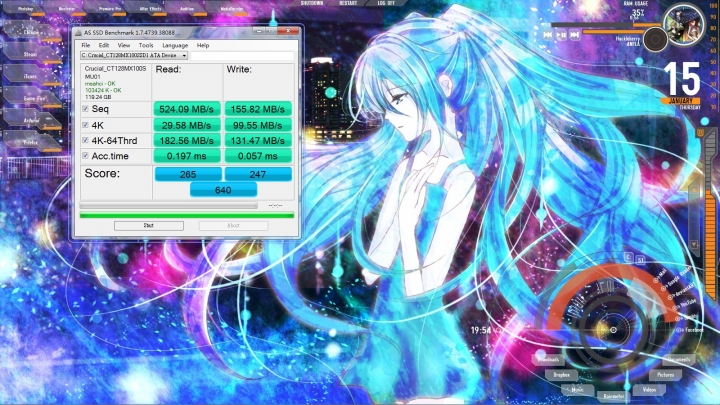Launch Steam from the side launcher
720x405 pixels.
(31, 54)
